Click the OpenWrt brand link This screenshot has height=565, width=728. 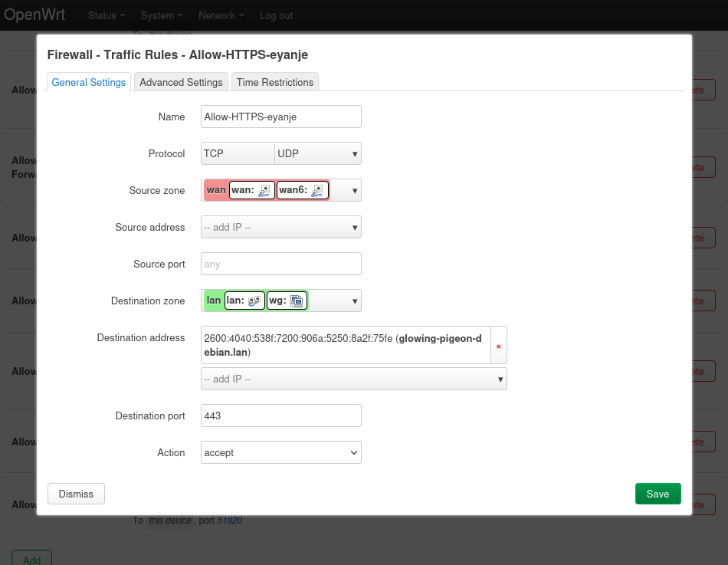34,15
